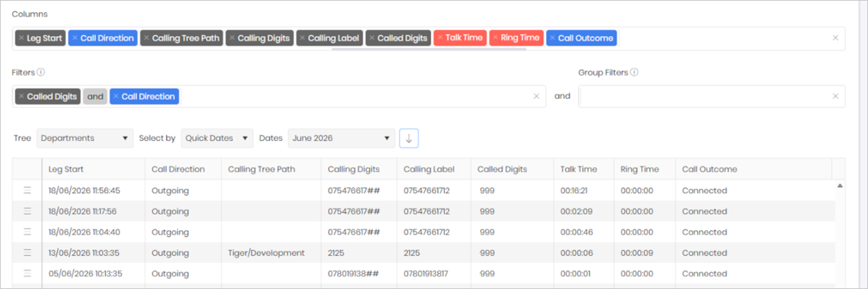The height and width of the screenshot is (289, 868).
Task: Remove the Calling Label column tag
Action: (x=302, y=38)
